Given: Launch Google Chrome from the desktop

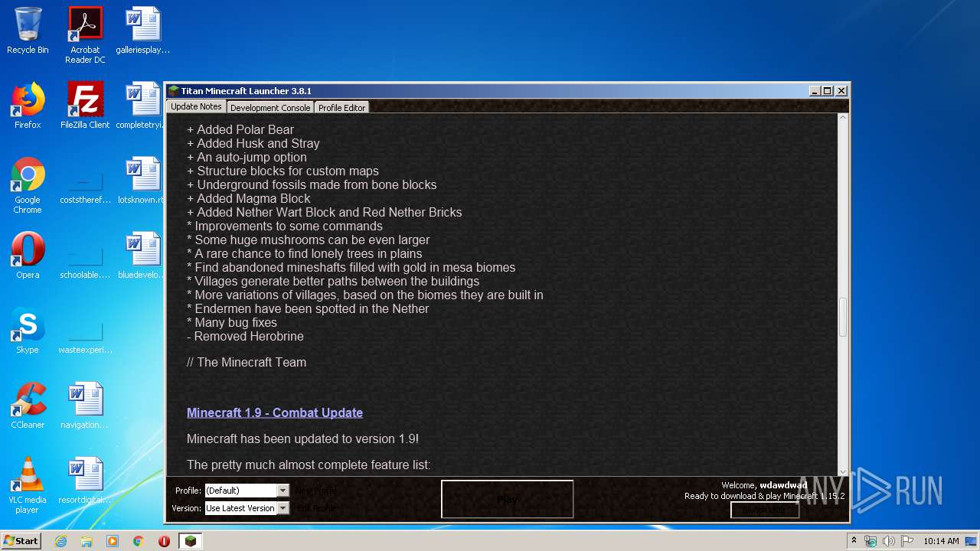Looking at the screenshot, I should coord(28,185).
